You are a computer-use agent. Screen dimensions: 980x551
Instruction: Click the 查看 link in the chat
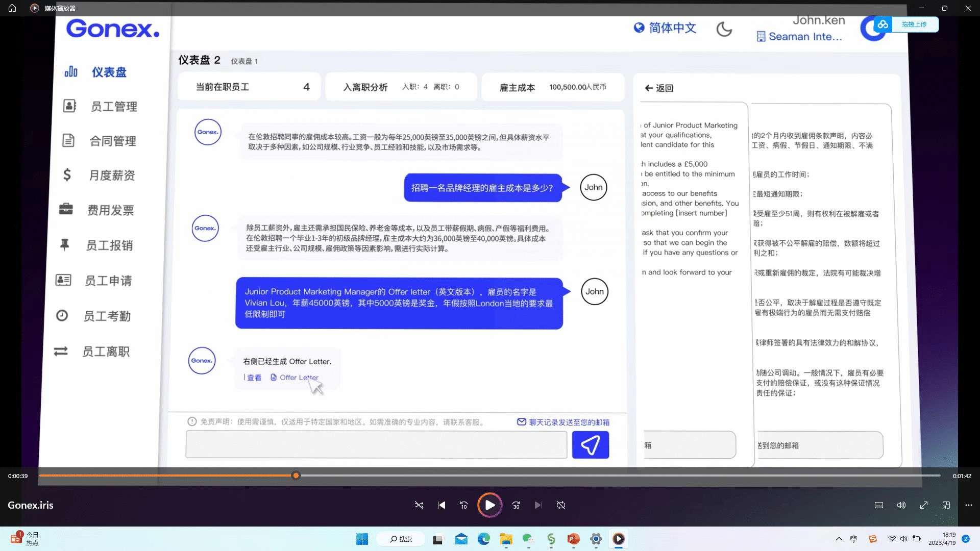(254, 378)
